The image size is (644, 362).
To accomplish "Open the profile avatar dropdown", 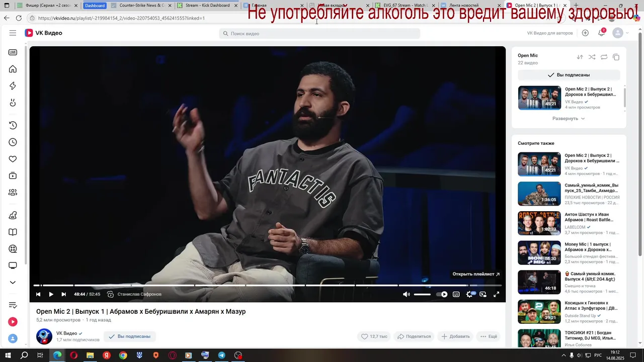I will (620, 33).
